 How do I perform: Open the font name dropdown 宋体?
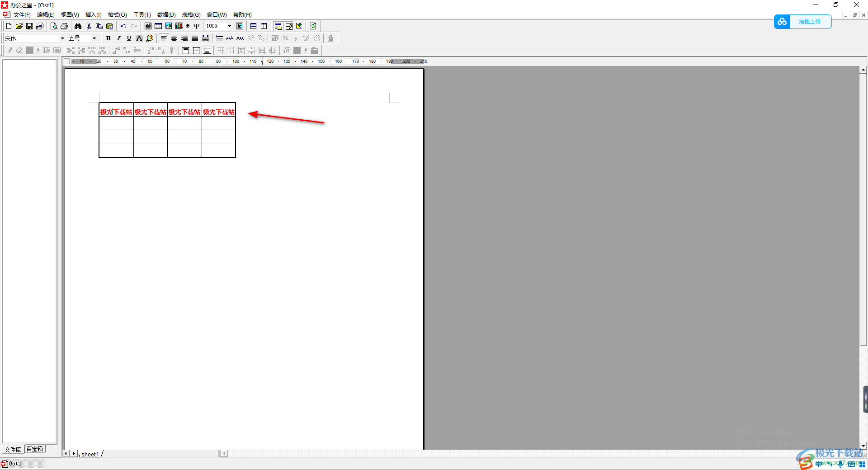62,38
